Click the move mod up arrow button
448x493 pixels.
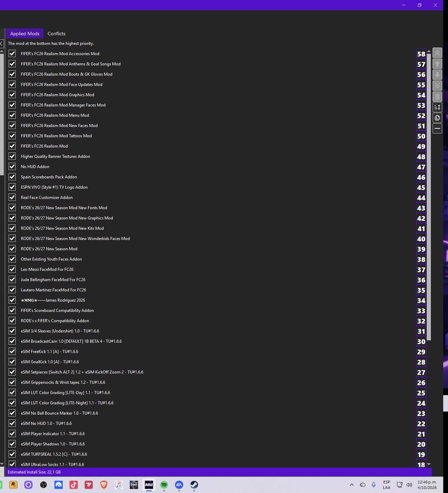click(437, 64)
